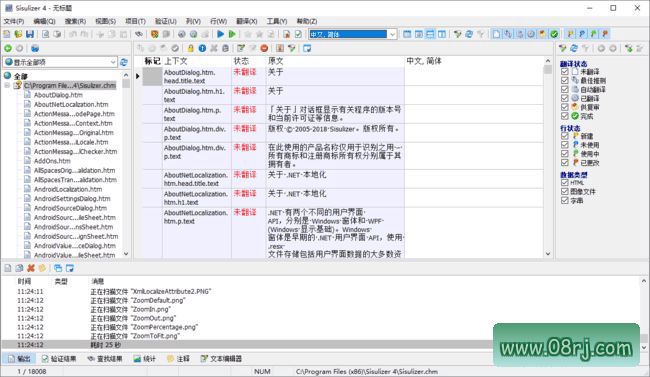Click the translation cell for the AboutDialog.htm.h1.text row
This screenshot has width=650, height=377.
(473, 95)
